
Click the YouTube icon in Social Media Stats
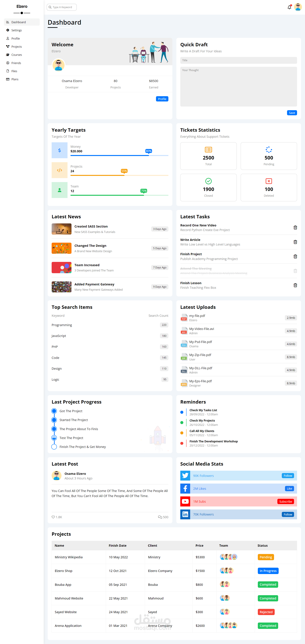point(185,501)
